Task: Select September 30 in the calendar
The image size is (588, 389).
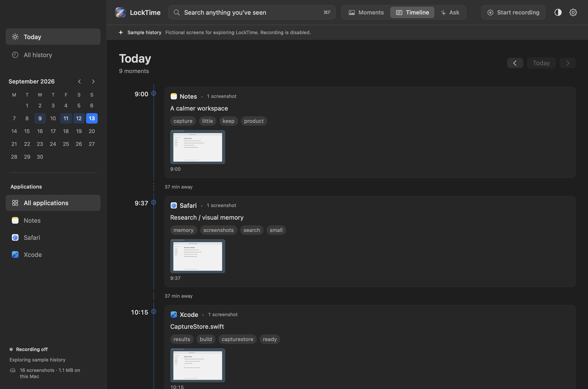Action: [x=40, y=157]
